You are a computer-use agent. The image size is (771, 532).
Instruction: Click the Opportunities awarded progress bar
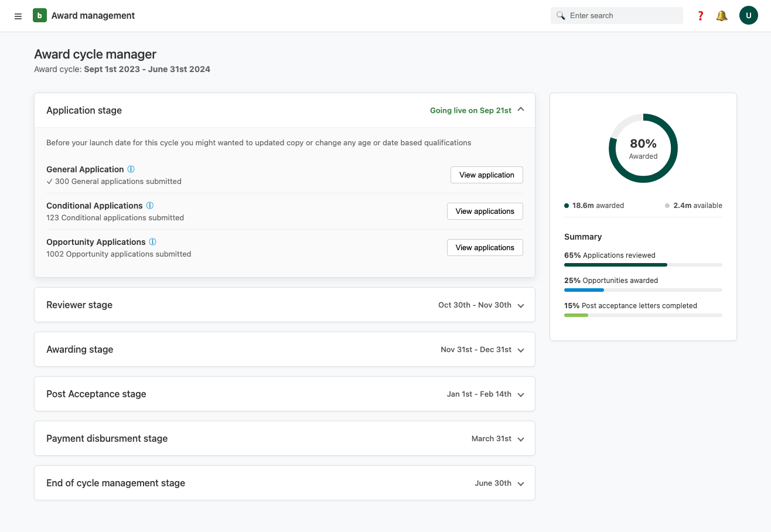click(x=643, y=290)
